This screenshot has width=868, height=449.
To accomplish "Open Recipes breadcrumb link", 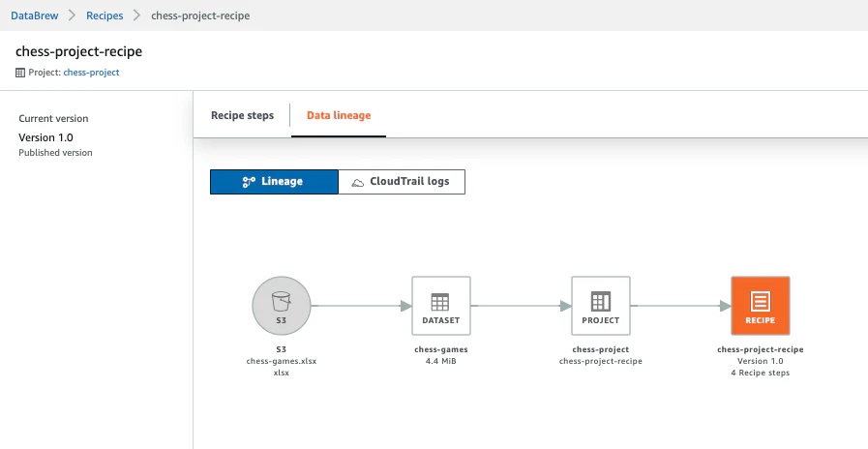I will click(105, 15).
